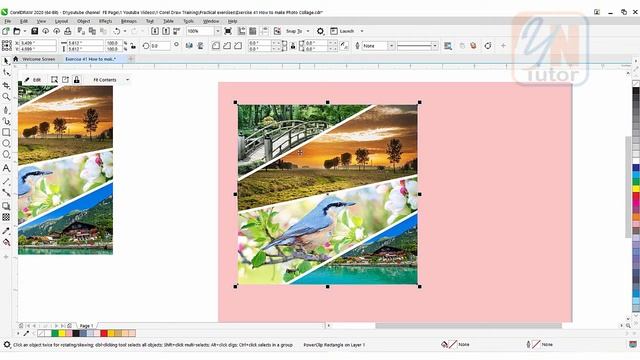
Task: Pick the yellow swatch in document palette
Action: coord(62,333)
